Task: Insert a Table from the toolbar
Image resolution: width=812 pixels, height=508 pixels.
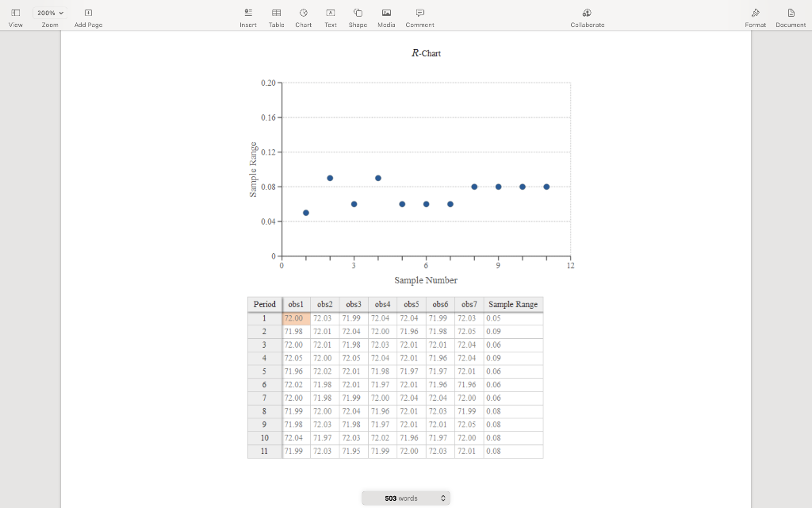Action: coord(277,13)
